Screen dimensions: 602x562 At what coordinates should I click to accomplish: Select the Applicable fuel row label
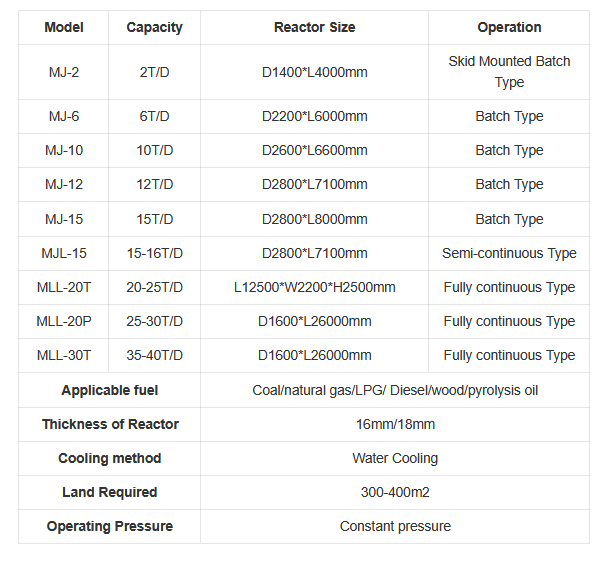pos(110,390)
